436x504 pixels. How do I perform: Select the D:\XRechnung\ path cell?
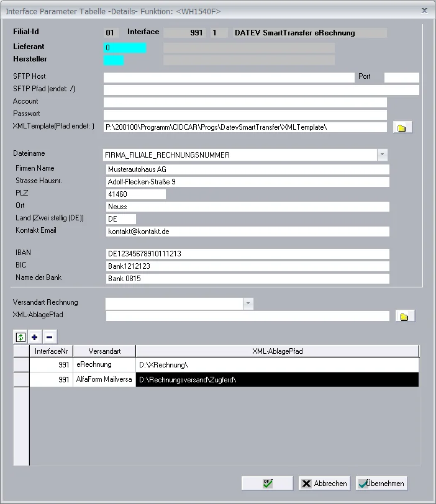click(278, 365)
